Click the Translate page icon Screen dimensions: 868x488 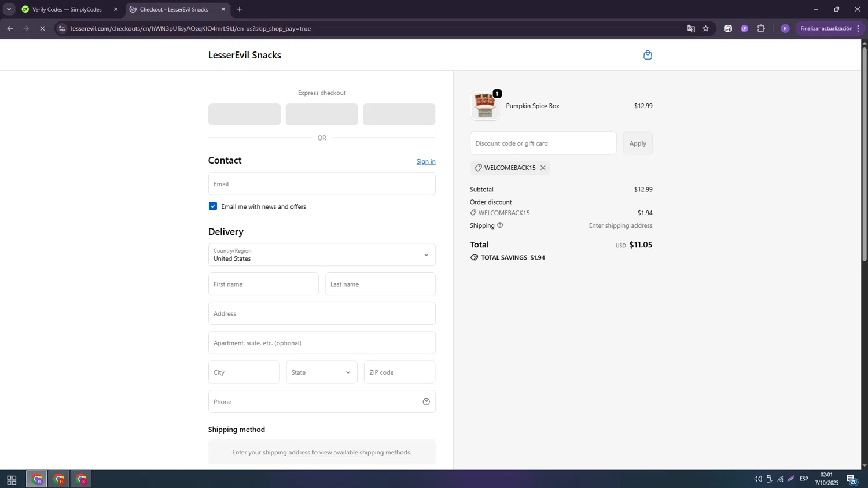point(691,28)
